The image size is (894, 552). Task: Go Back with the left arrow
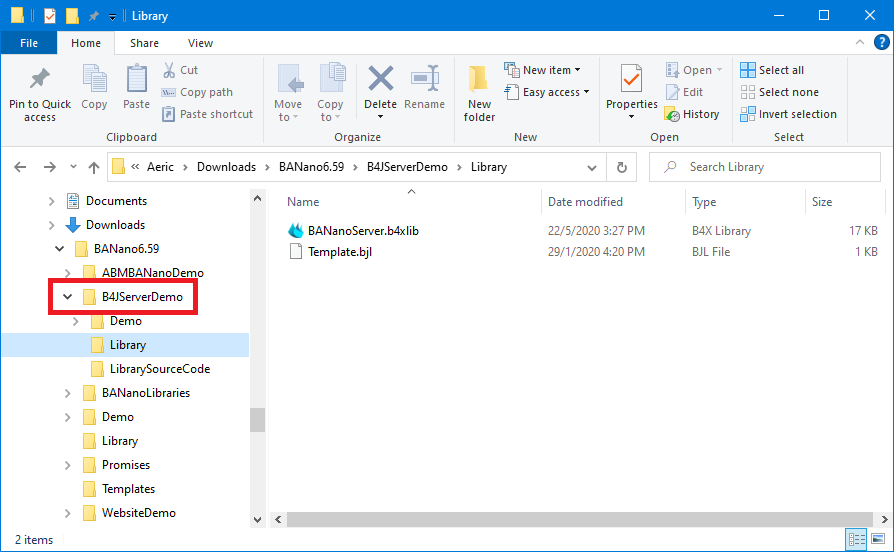click(x=20, y=167)
